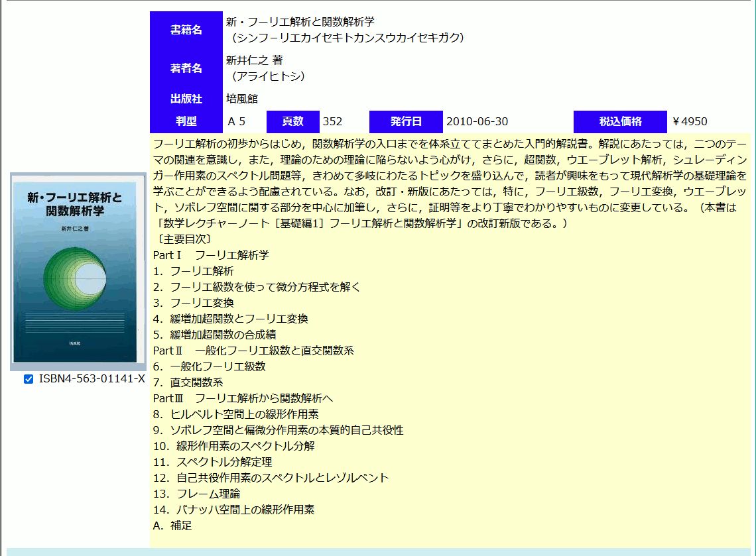
Task: Select the 数学レクチャーノート［基礎編1］ reference line
Action: tap(361, 223)
